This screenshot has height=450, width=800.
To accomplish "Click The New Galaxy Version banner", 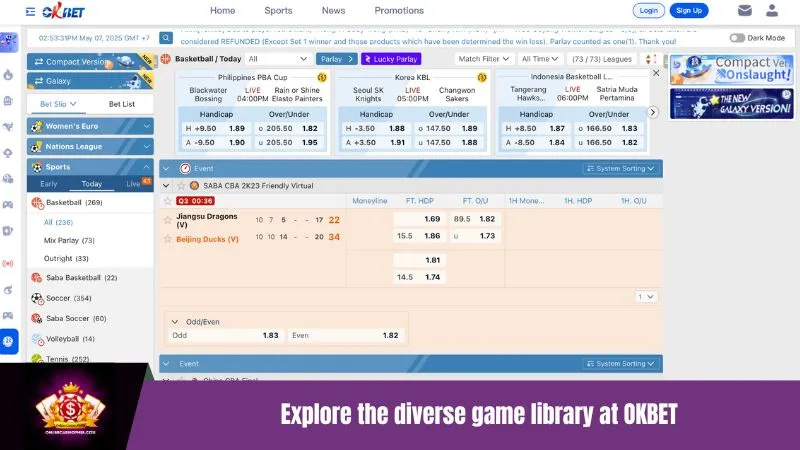I will [732, 104].
